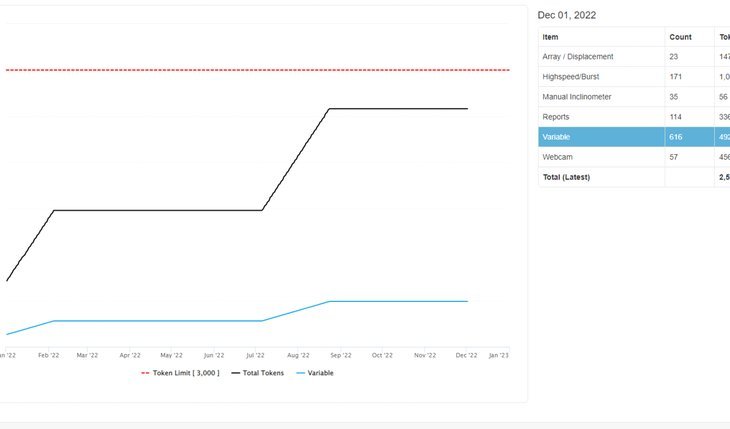
Task: Click count value 35 for Manual Inclinometer
Action: coord(674,96)
